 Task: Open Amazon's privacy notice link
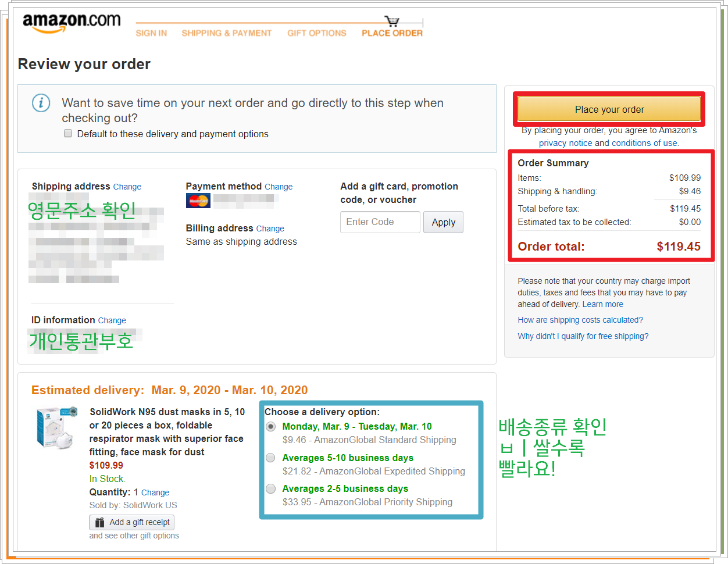[566, 143]
